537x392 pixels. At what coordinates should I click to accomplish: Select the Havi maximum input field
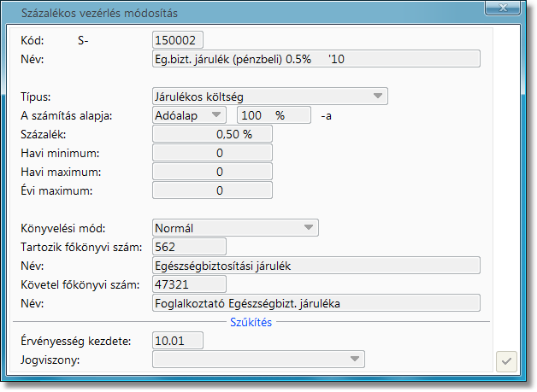(212, 172)
